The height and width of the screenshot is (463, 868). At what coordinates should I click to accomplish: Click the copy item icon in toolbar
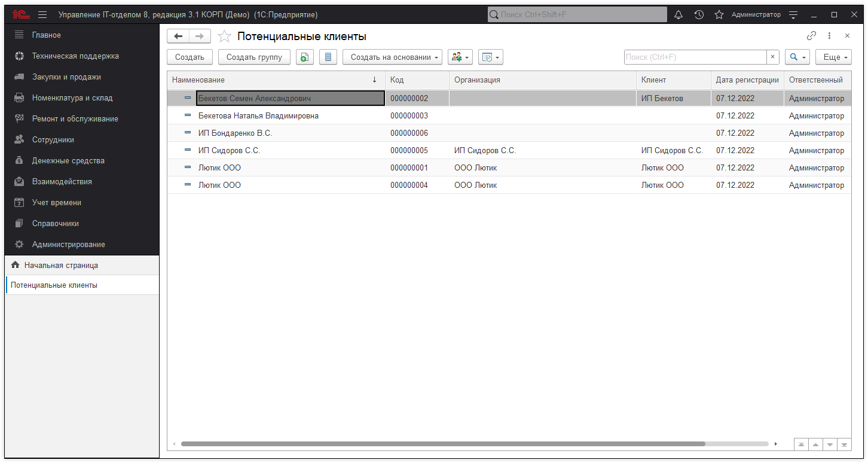(x=304, y=57)
